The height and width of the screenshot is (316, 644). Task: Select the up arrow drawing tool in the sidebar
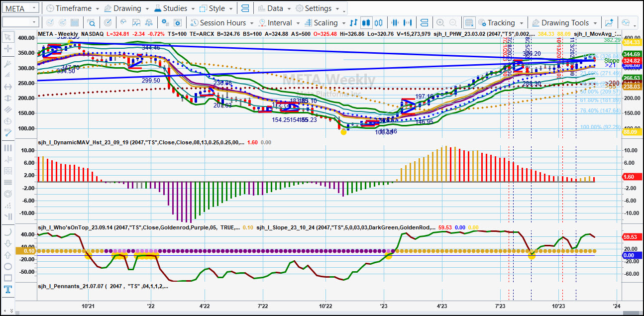(x=7, y=255)
